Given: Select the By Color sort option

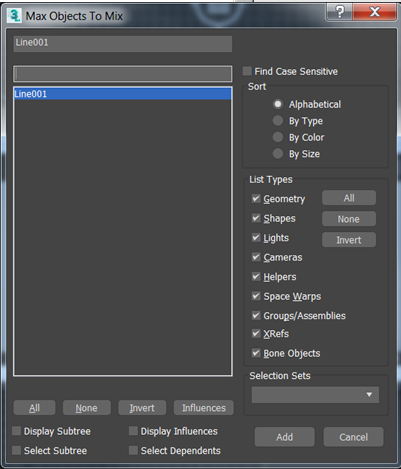Looking at the screenshot, I should [278, 137].
